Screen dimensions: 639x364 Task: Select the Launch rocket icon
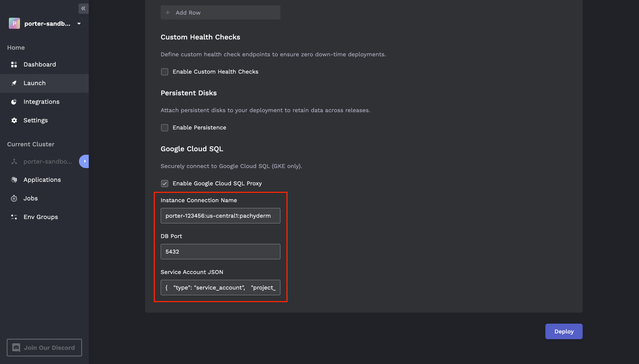pyautogui.click(x=14, y=83)
